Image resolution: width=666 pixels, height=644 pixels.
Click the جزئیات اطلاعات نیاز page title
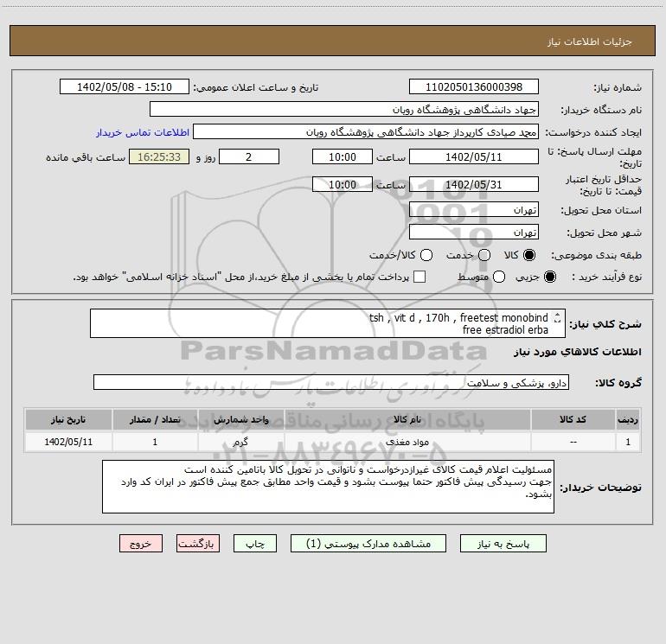[589, 41]
